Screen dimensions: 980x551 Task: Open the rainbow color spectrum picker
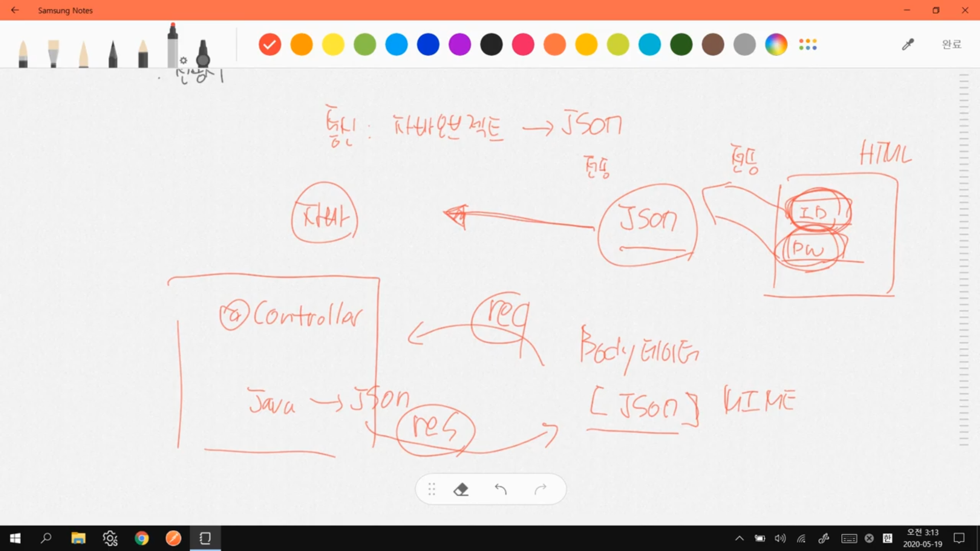point(776,45)
